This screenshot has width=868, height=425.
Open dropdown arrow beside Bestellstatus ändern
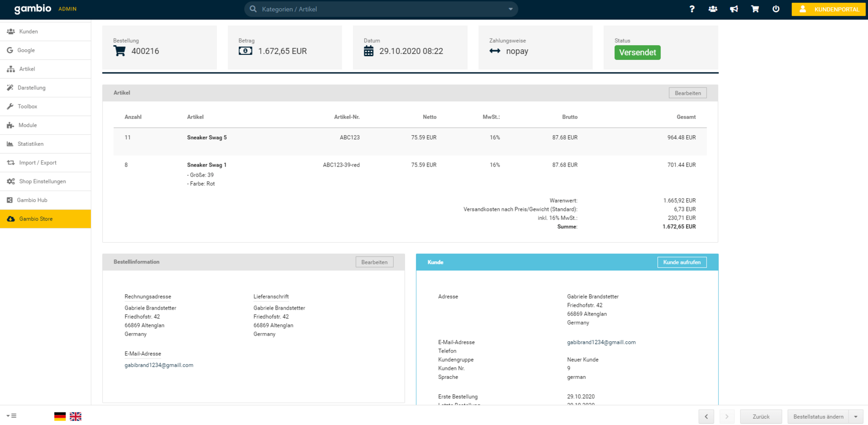click(856, 416)
